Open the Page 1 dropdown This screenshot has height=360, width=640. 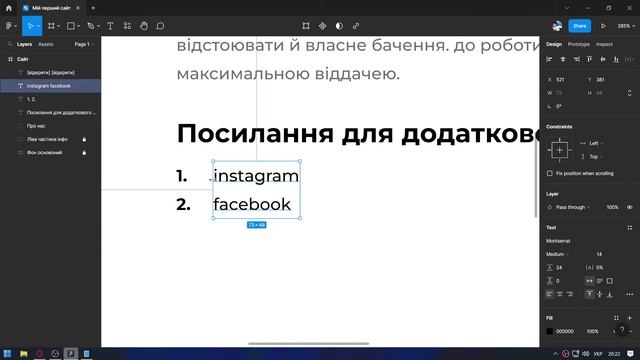tap(84, 44)
